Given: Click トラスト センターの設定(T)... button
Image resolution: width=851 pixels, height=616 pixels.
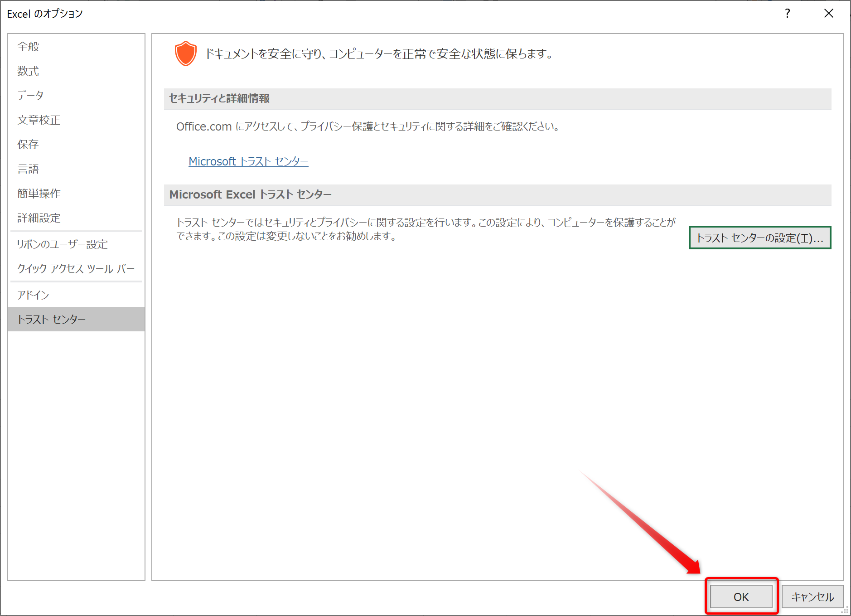Looking at the screenshot, I should [x=760, y=238].
